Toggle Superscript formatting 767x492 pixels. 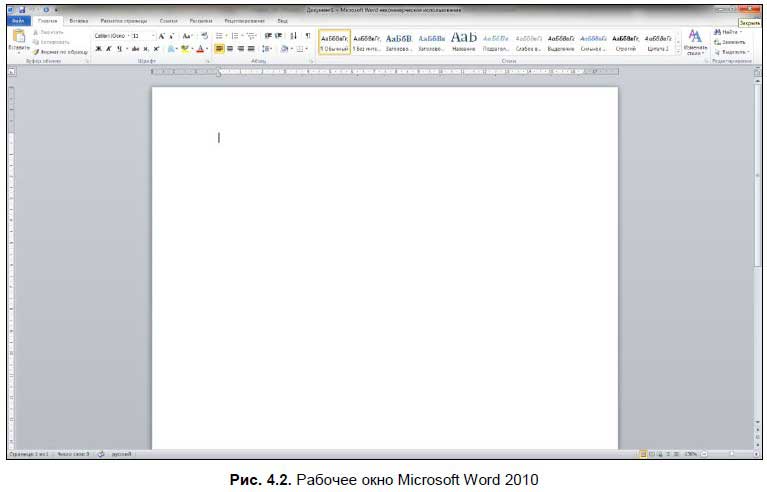click(156, 49)
